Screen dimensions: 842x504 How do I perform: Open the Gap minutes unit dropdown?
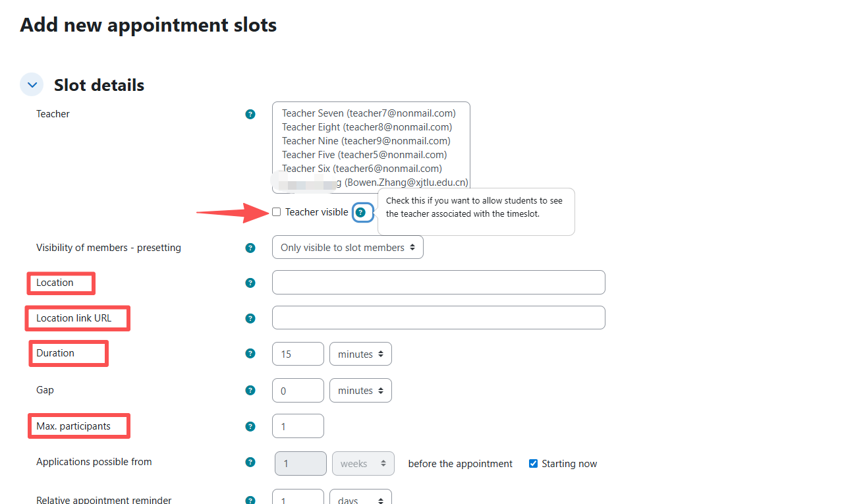(360, 391)
